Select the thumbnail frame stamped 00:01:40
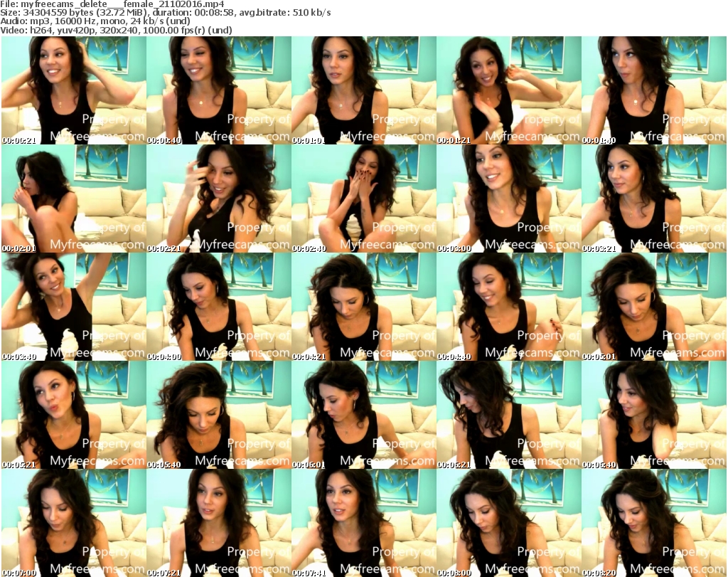728x577 pixels. [x=654, y=90]
